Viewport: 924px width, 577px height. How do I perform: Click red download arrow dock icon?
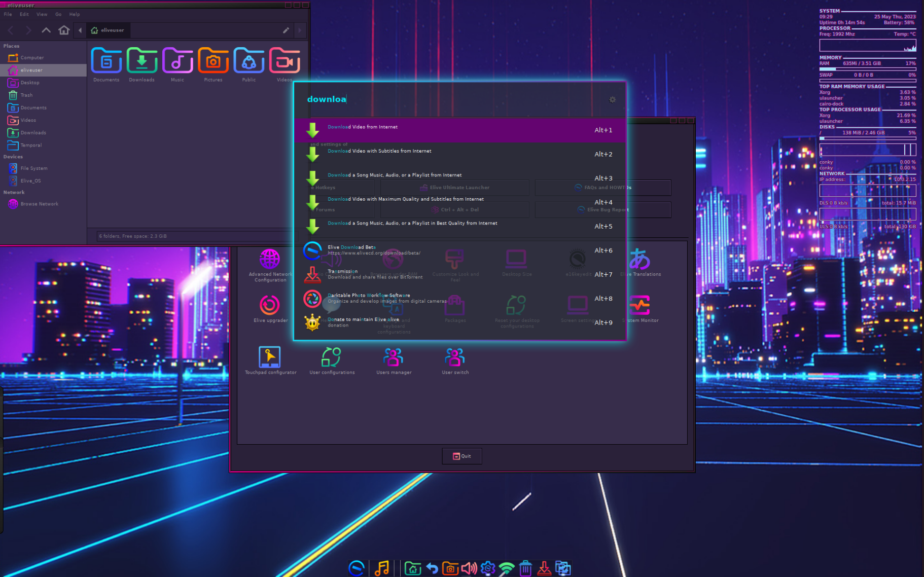[544, 568]
